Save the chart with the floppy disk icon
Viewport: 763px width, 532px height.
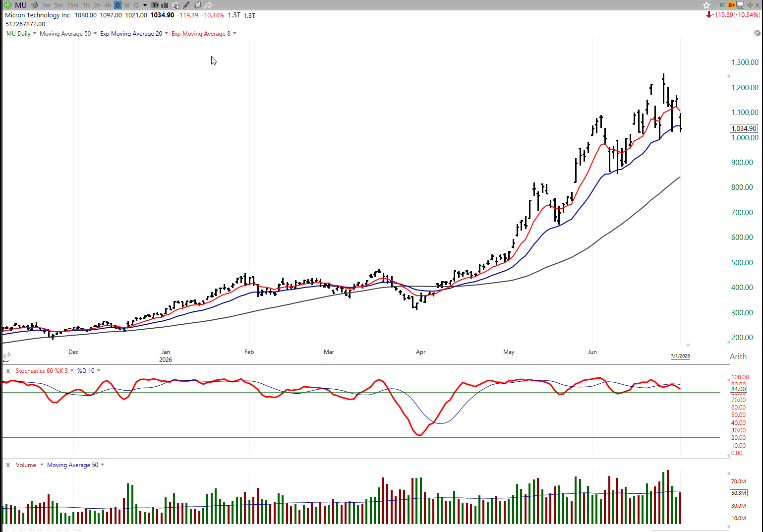740,5
